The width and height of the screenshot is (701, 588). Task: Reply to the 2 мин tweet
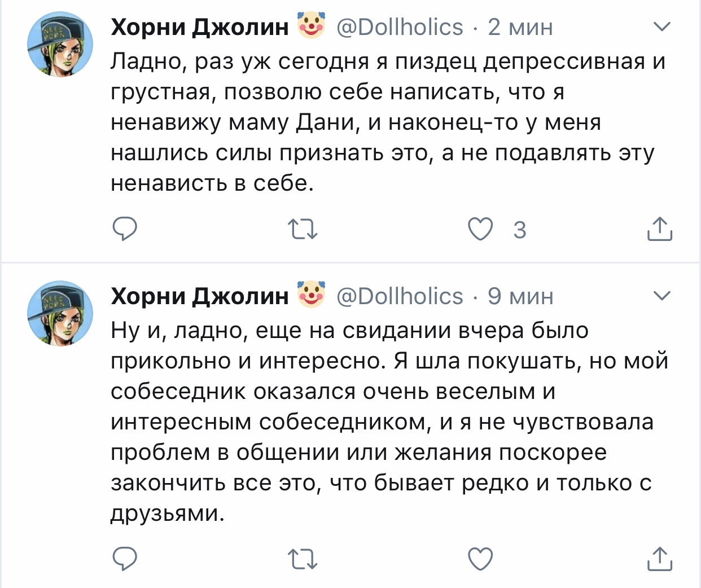[x=125, y=229]
